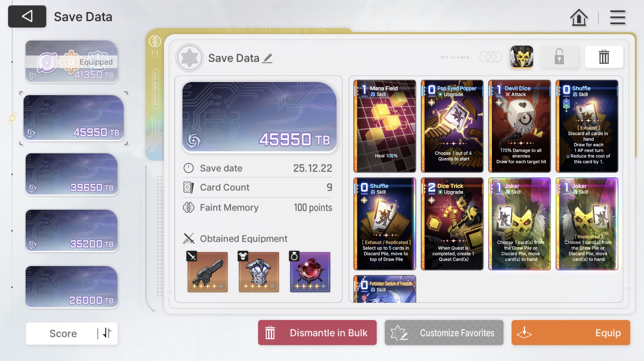Image resolution: width=644 pixels, height=361 pixels.
Task: Toggle the three-circle link indicator
Action: (491, 57)
